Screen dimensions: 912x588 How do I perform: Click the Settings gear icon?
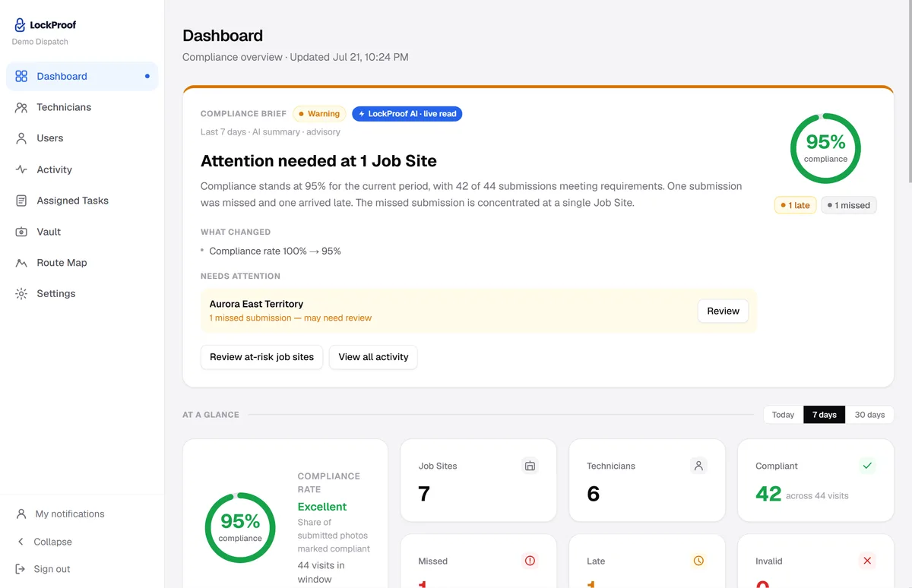point(21,293)
